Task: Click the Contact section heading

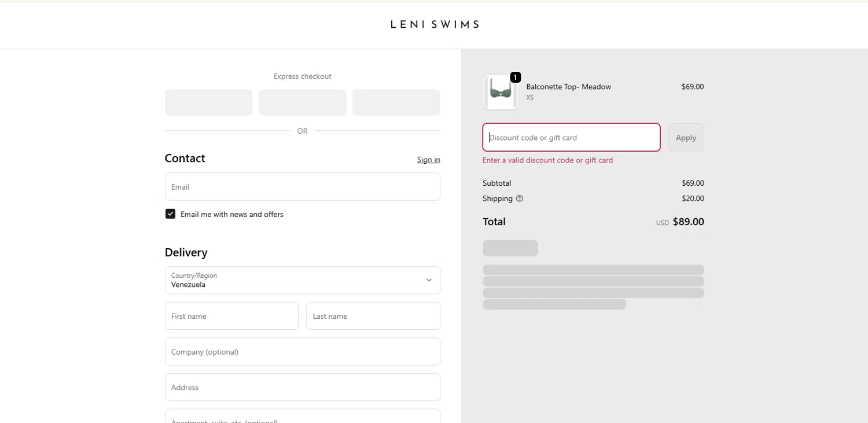Action: (185, 159)
